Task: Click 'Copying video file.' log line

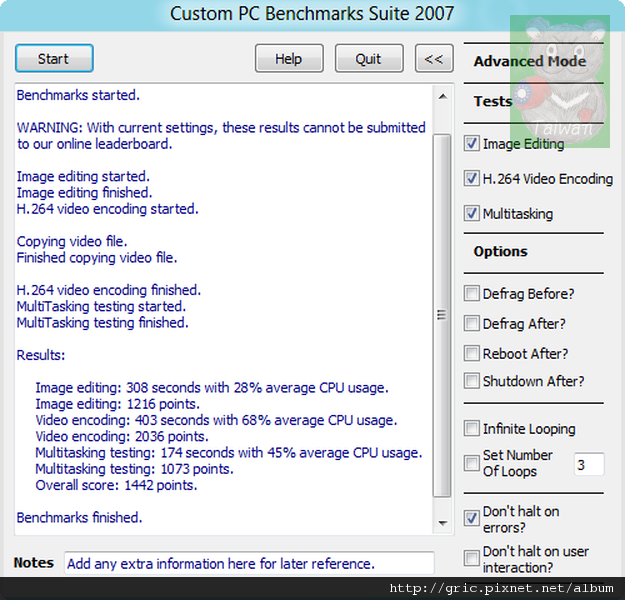Action: tap(72, 242)
